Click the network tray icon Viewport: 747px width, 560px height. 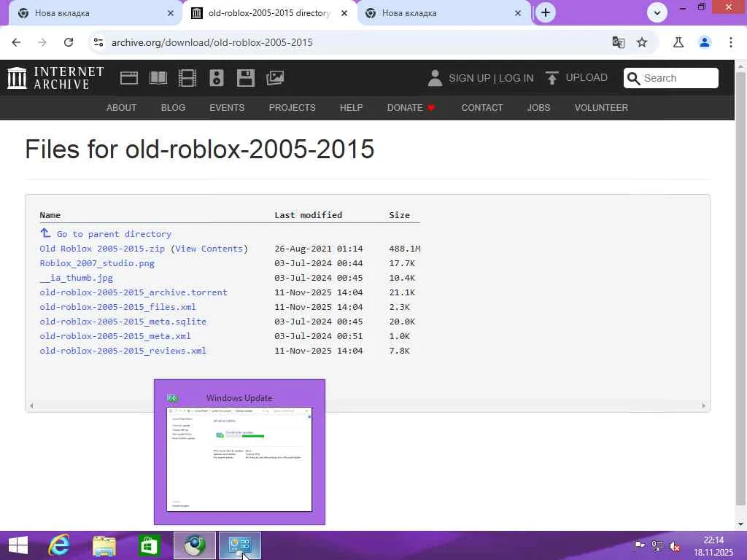coord(657,546)
